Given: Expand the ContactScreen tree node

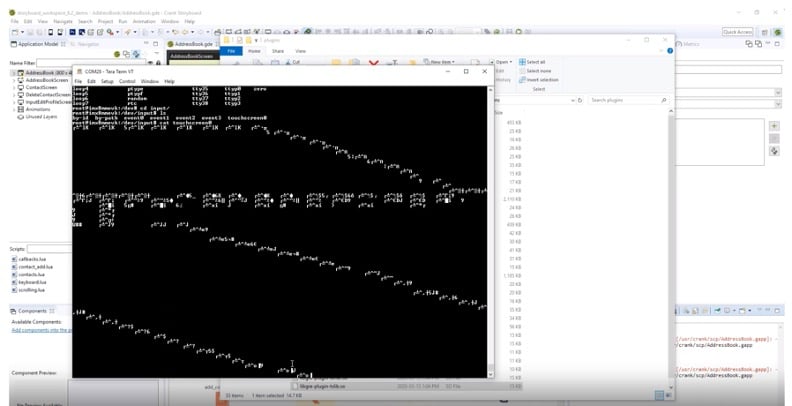Looking at the screenshot, I should (x=14, y=87).
